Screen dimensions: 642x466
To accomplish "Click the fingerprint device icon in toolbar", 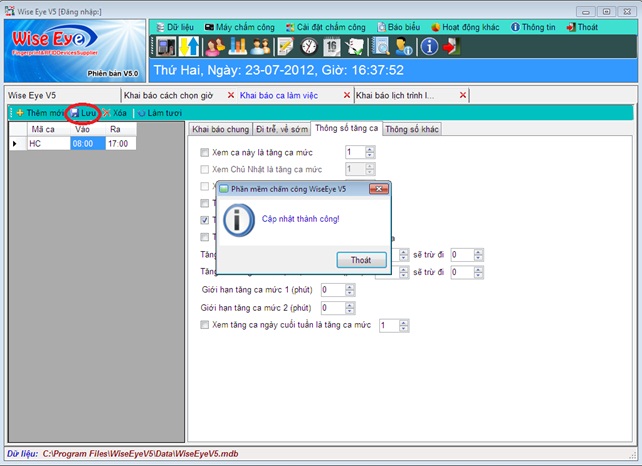I will pyautogui.click(x=166, y=46).
